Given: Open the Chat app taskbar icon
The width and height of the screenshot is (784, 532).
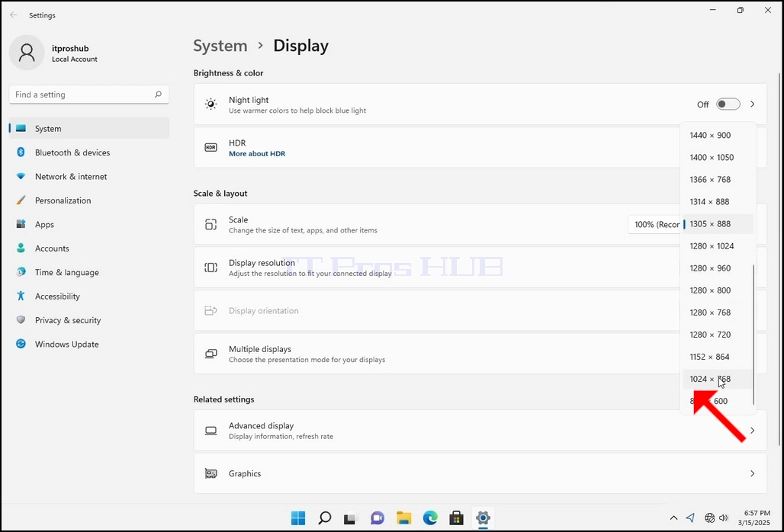Looking at the screenshot, I should [377, 518].
